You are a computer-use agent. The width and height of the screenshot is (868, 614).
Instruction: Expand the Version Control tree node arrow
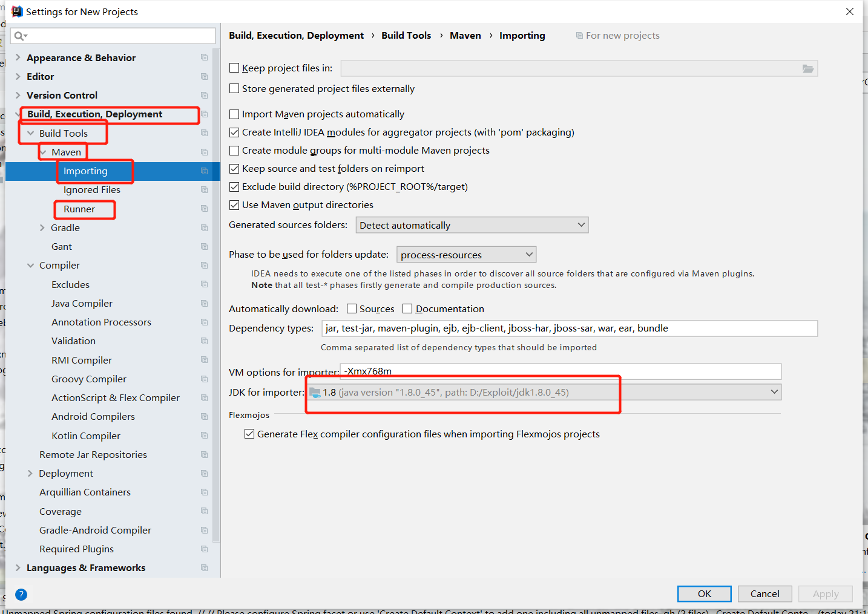18,95
